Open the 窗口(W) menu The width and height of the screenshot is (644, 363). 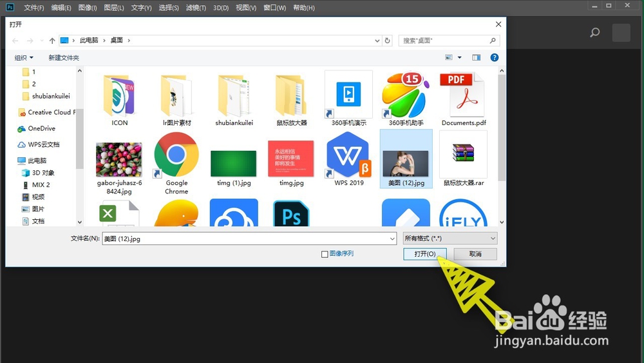[x=275, y=8]
